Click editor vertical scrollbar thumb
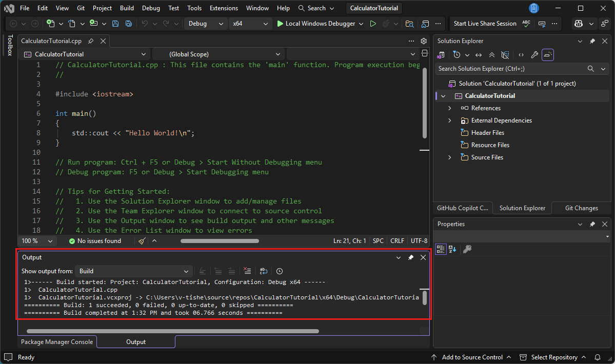 coord(424,103)
